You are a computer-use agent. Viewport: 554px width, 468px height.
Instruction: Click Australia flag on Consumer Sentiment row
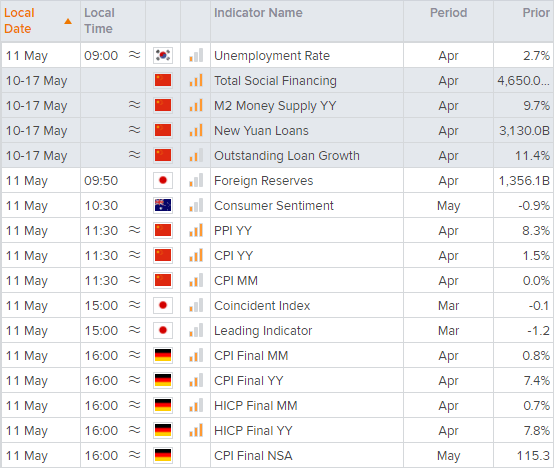click(x=163, y=205)
